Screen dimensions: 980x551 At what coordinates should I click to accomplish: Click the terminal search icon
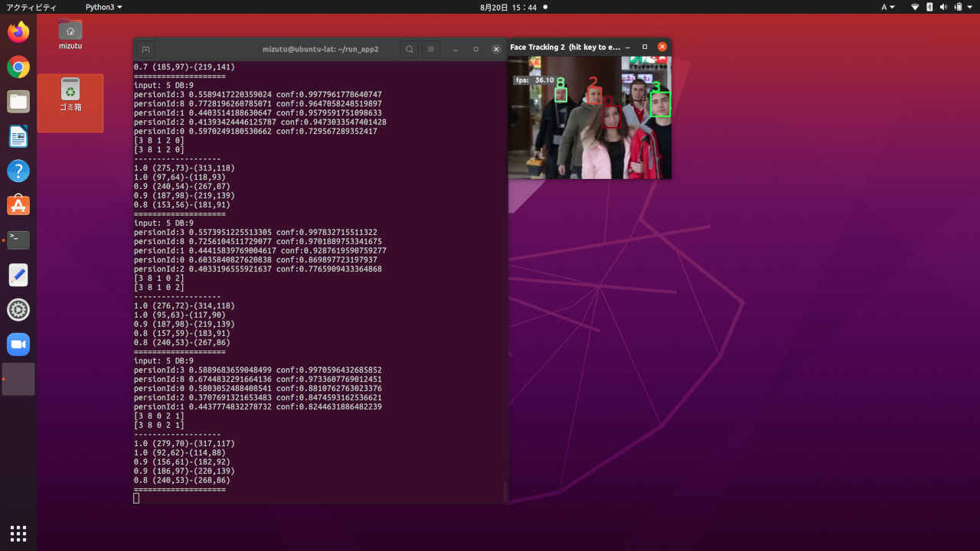click(410, 49)
